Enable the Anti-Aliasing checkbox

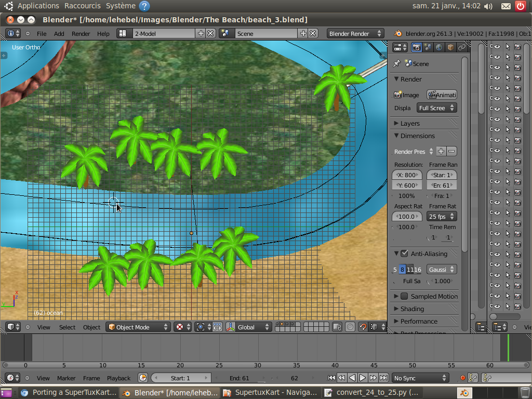(404, 254)
